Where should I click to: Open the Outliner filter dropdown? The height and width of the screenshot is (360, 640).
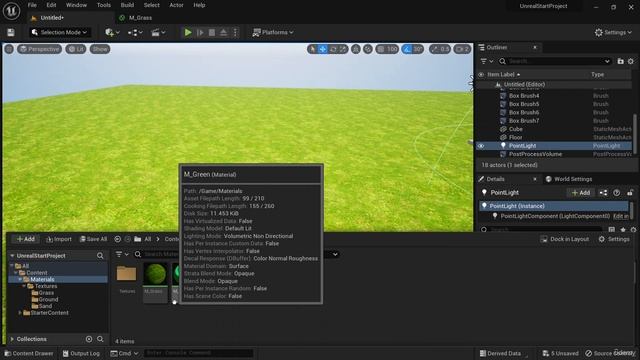pos(487,61)
